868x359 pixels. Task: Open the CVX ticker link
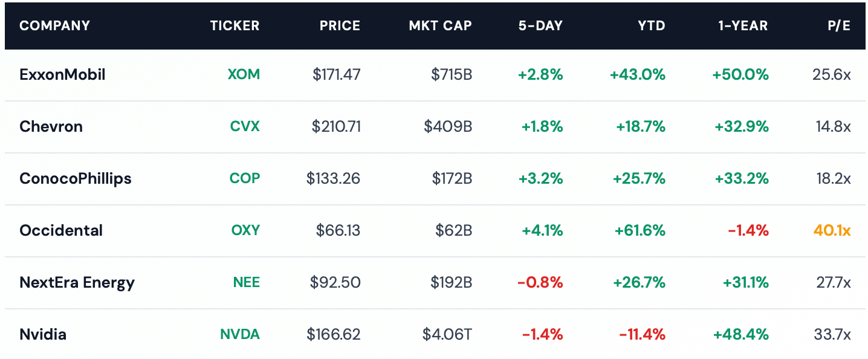pyautogui.click(x=245, y=127)
